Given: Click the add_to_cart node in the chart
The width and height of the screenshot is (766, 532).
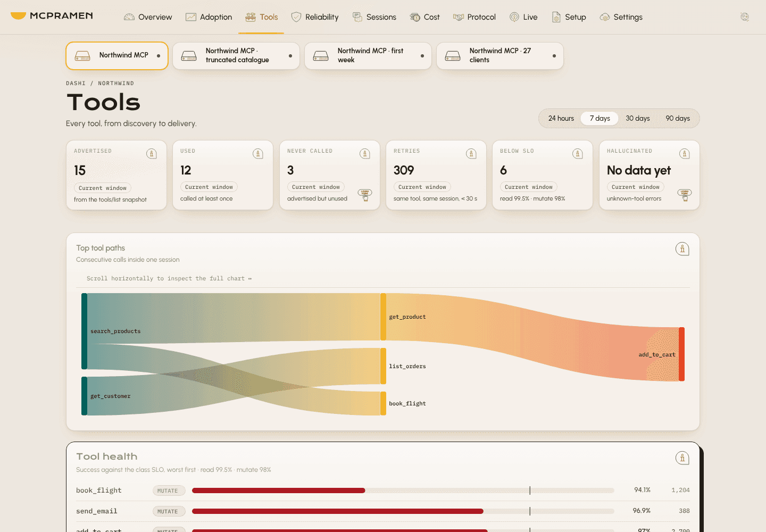Looking at the screenshot, I should pos(681,354).
